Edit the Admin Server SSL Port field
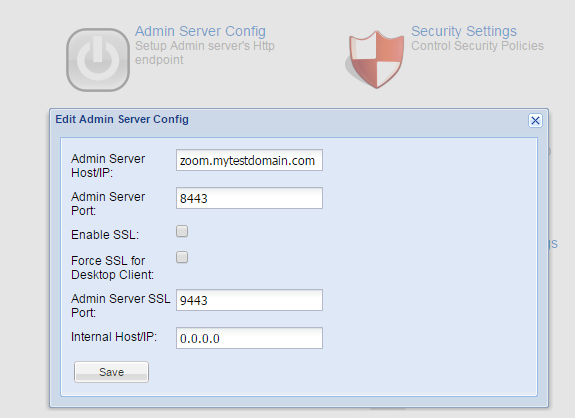This screenshot has width=575, height=418. click(249, 300)
